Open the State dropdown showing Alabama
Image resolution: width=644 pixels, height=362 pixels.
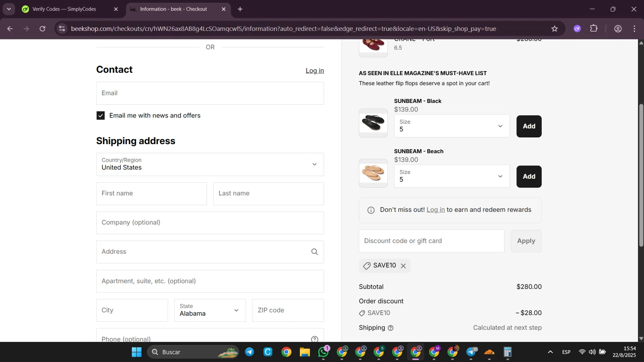(x=210, y=310)
